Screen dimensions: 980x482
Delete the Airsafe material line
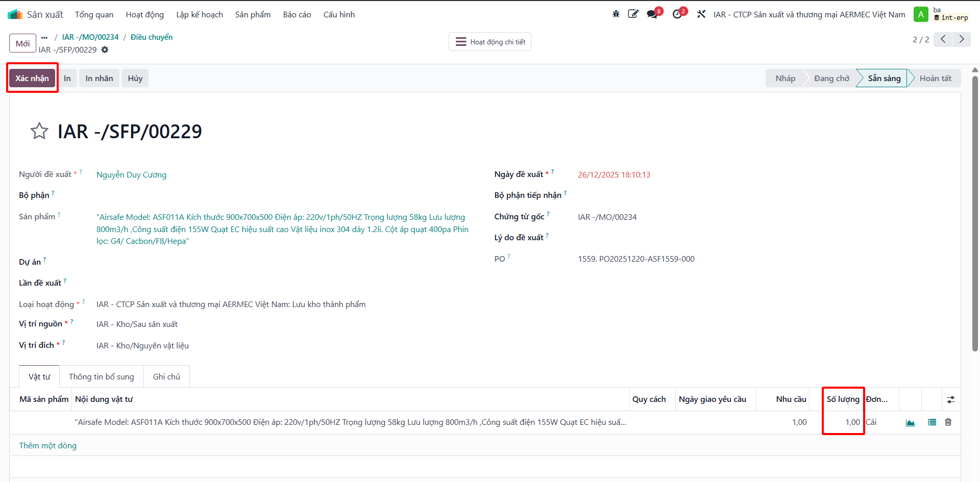[948, 422]
